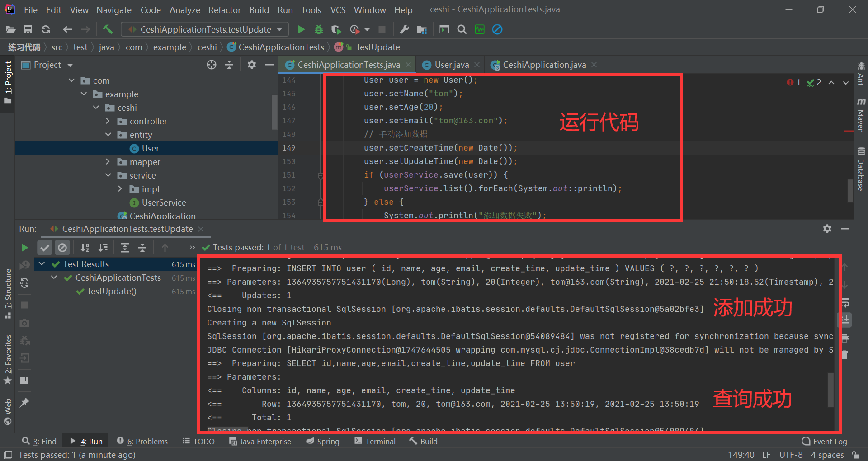Click the console vertical scrollbar thumb

pos(830,390)
